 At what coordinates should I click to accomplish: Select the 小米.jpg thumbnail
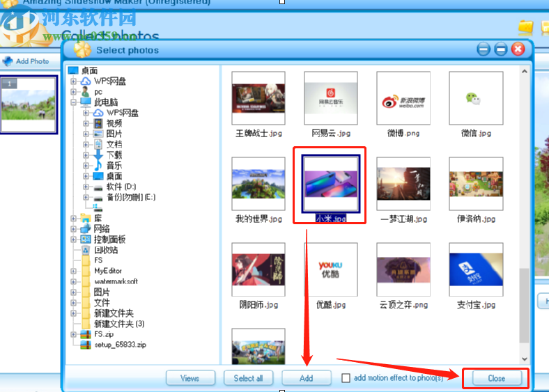pos(331,184)
